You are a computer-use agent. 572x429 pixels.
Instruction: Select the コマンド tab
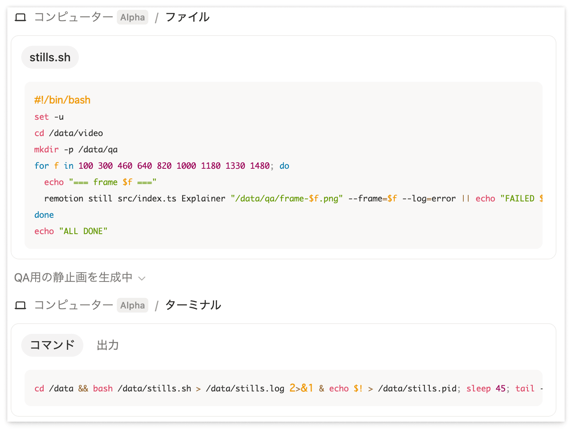(x=52, y=345)
